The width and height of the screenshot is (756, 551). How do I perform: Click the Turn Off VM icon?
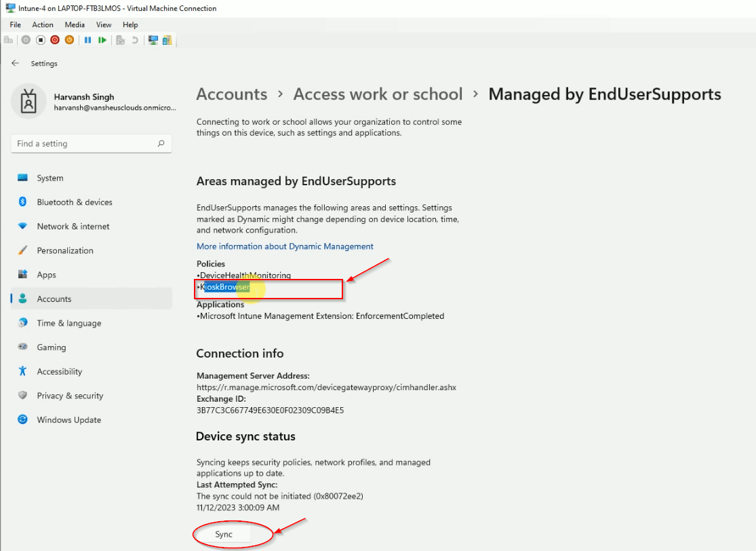tap(39, 39)
